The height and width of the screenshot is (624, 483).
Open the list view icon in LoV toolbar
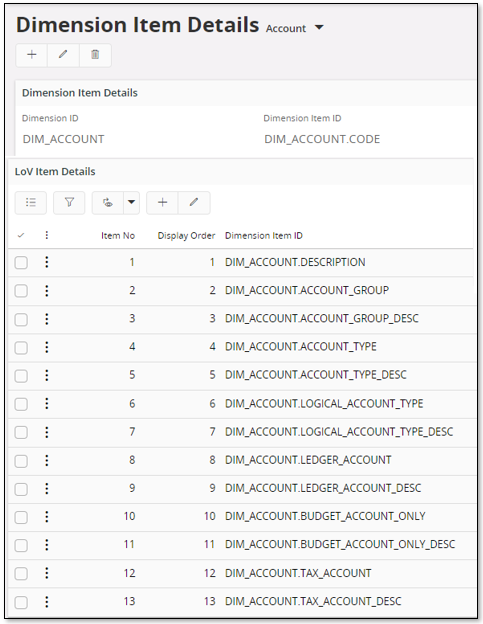(31, 203)
